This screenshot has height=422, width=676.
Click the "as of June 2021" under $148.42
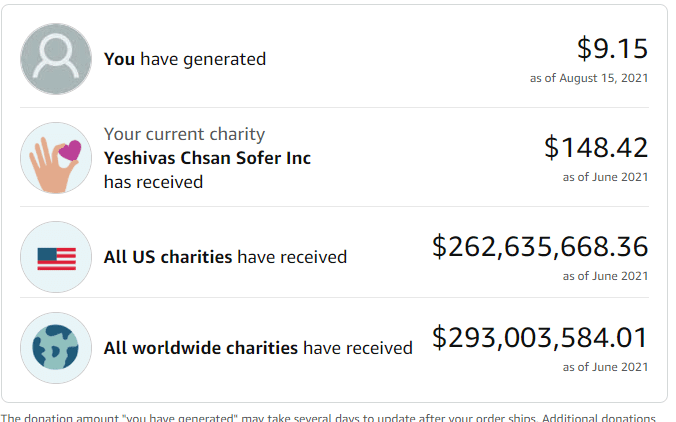[605, 177]
